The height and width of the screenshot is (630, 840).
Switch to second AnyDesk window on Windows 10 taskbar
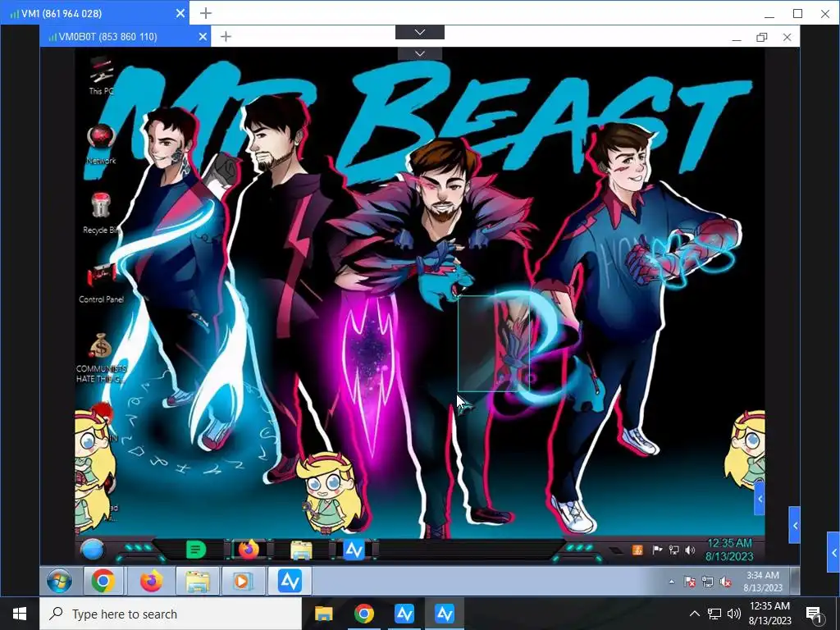click(445, 614)
